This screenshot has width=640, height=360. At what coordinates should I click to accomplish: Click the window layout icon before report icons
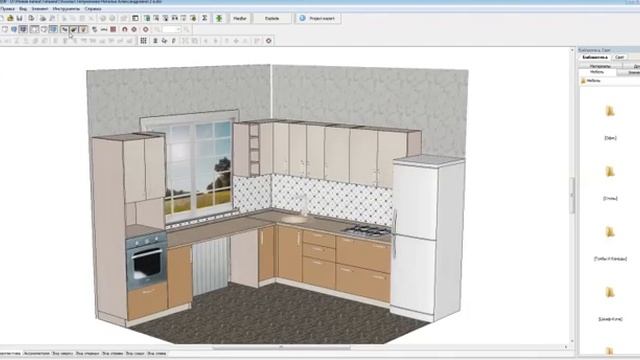click(x=135, y=18)
